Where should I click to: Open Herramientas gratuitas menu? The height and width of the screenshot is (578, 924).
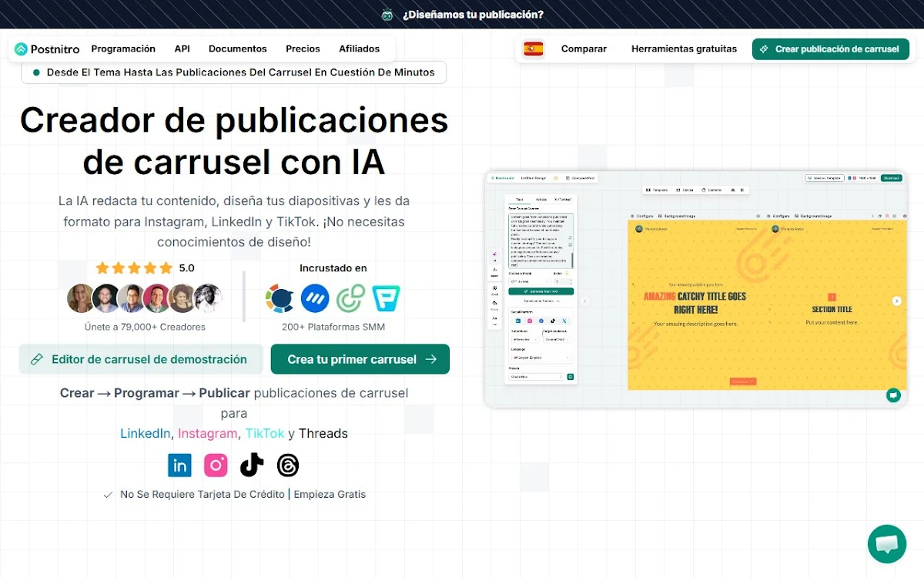point(684,49)
